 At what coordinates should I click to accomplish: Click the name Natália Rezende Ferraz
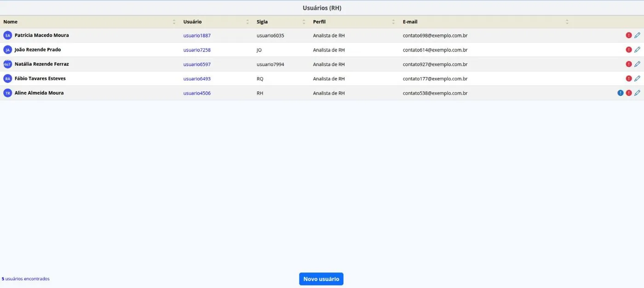(42, 64)
